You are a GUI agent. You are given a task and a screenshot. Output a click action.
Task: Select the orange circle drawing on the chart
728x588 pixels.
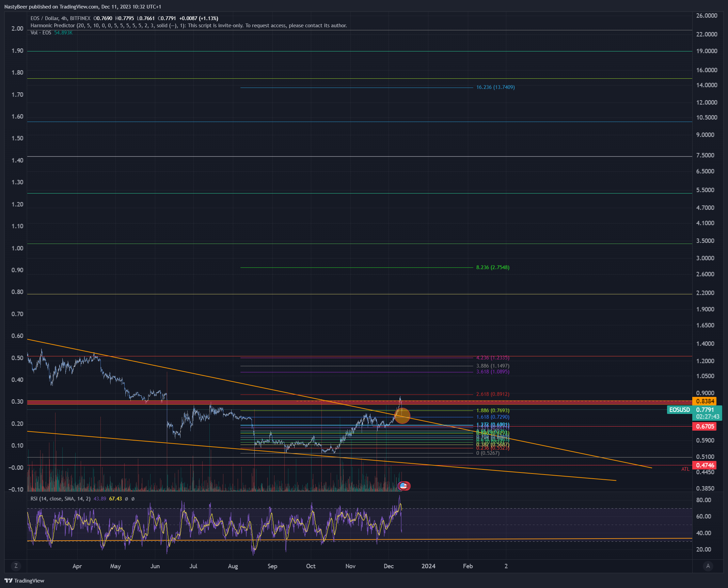coord(402,416)
